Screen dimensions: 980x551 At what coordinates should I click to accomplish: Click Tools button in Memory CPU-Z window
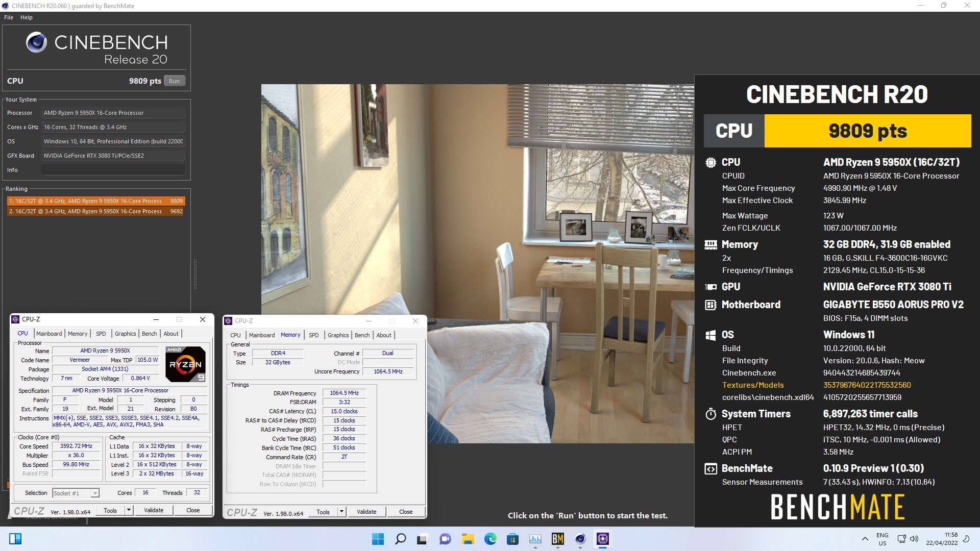click(323, 512)
